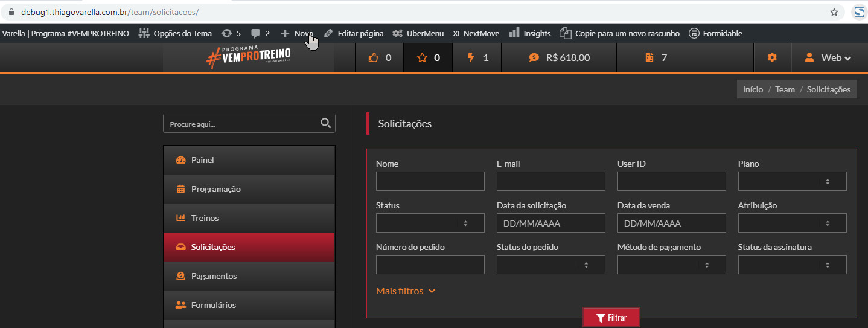Open Treinos in sidebar menu

click(x=249, y=218)
